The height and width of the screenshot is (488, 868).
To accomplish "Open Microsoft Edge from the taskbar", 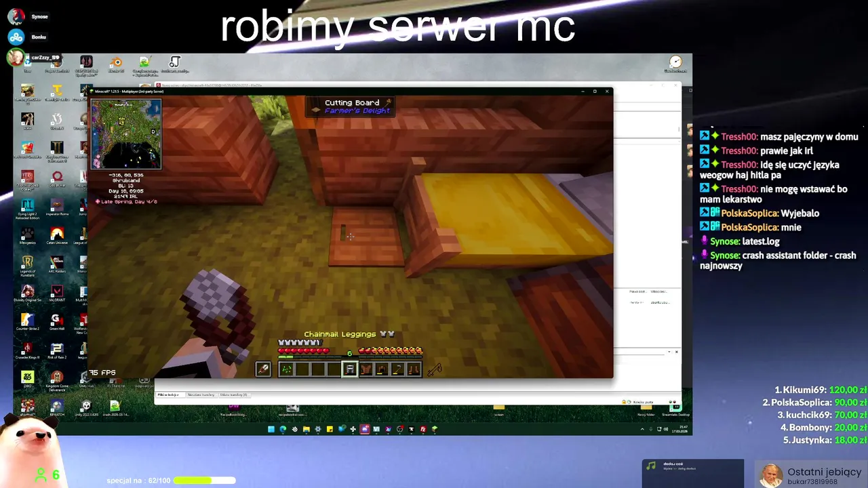I will (283, 429).
